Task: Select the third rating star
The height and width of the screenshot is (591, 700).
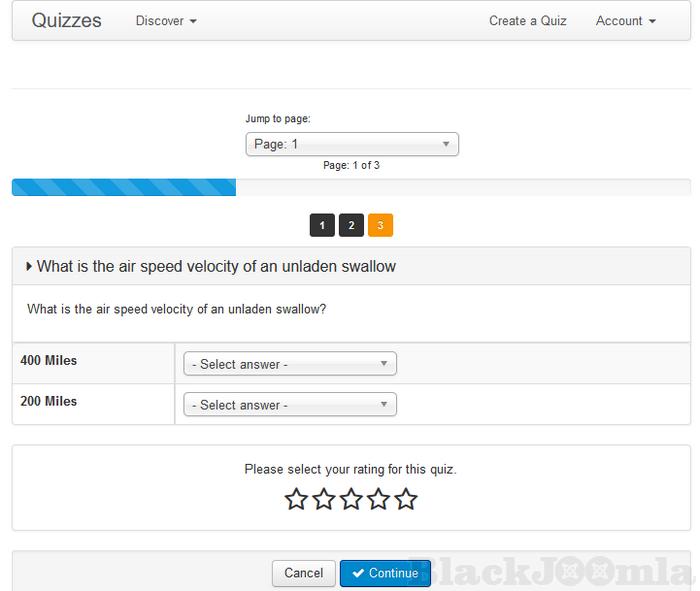Action: 351,499
